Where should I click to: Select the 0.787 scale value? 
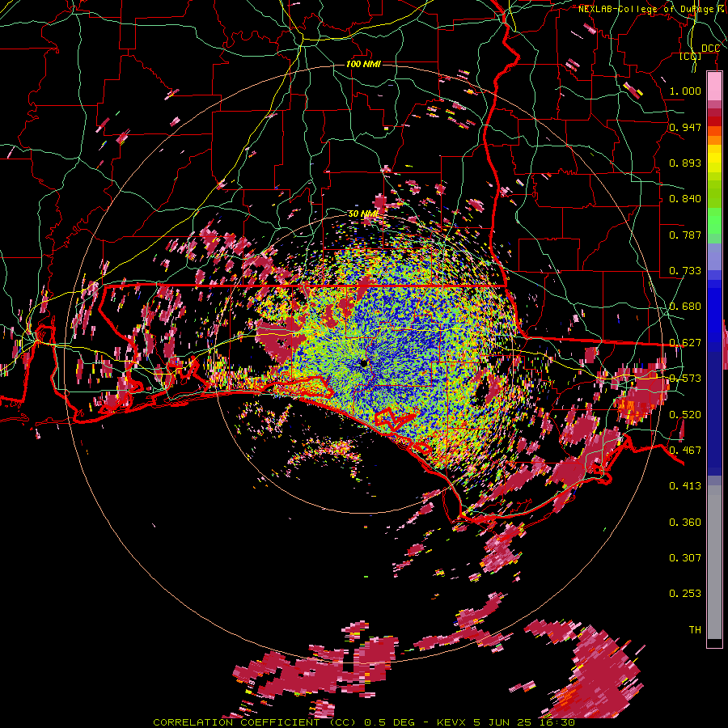685,235
